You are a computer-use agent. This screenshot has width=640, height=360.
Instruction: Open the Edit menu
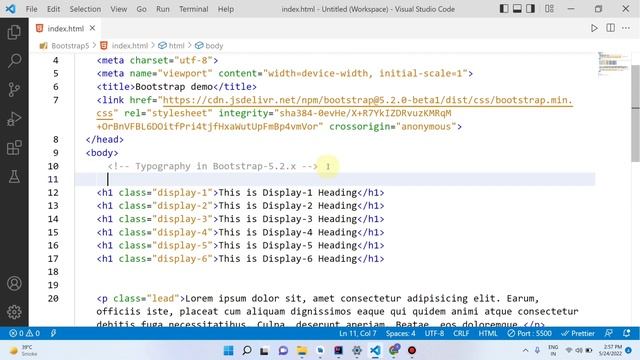(53, 9)
